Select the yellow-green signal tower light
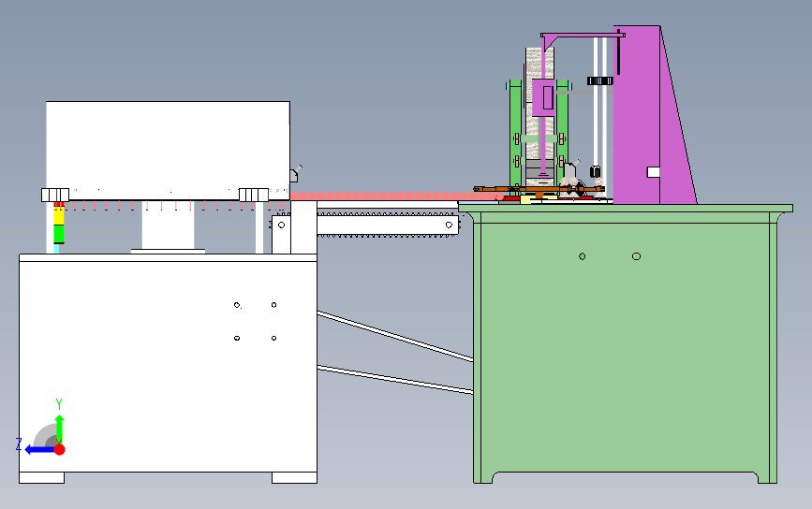812x509 pixels. 58,224
